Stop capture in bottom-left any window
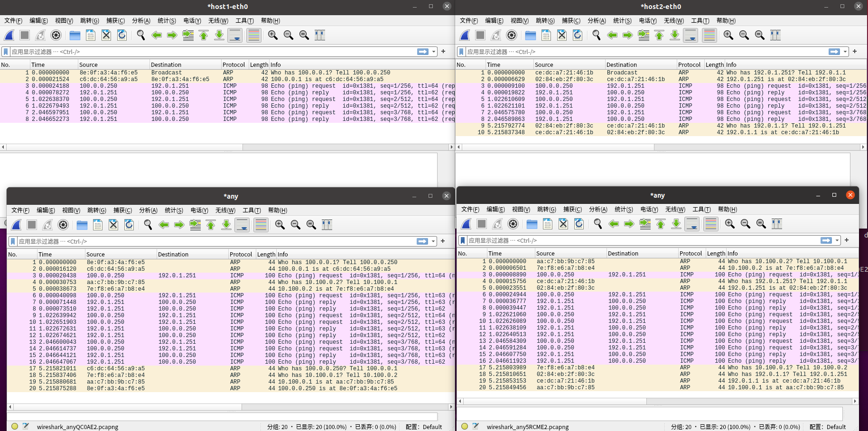Image resolution: width=868 pixels, height=431 pixels. tap(32, 225)
